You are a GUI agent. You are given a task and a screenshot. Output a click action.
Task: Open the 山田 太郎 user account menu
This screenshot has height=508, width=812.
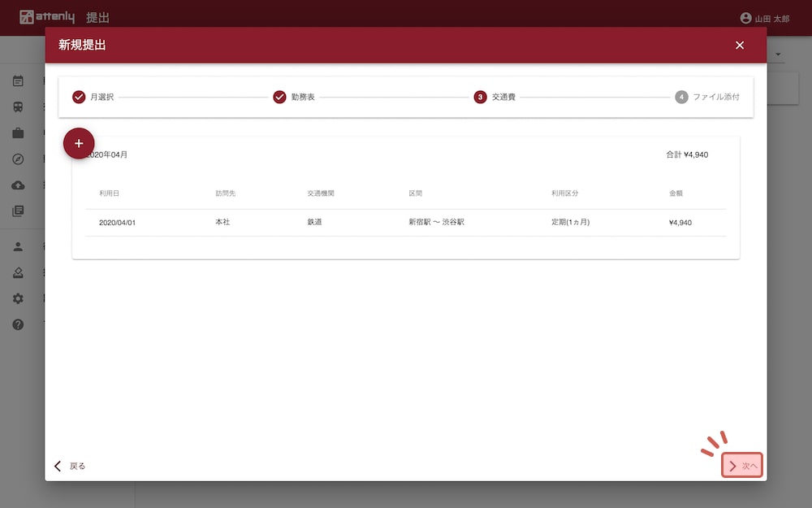764,18
